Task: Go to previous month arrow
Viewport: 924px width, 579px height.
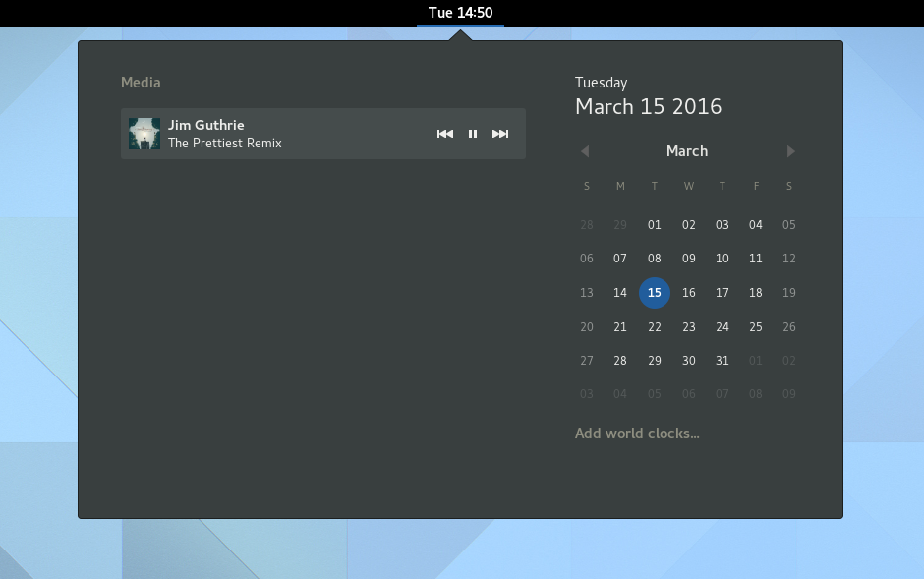Action: [x=585, y=151]
